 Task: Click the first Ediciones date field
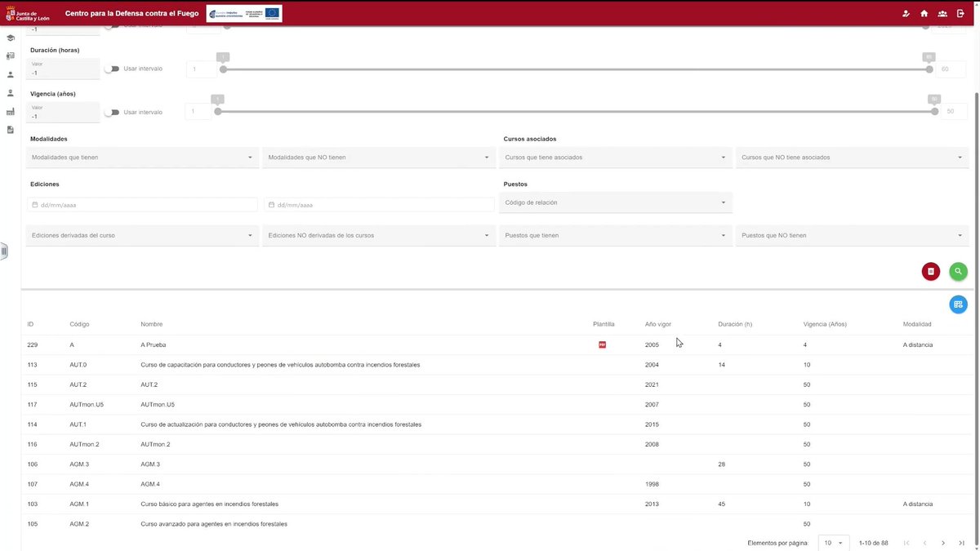(x=142, y=205)
